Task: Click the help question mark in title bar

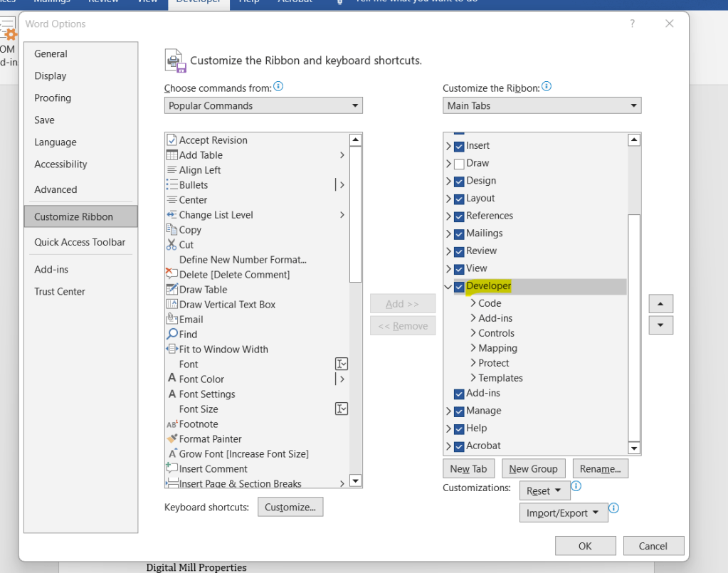Action: (x=633, y=23)
